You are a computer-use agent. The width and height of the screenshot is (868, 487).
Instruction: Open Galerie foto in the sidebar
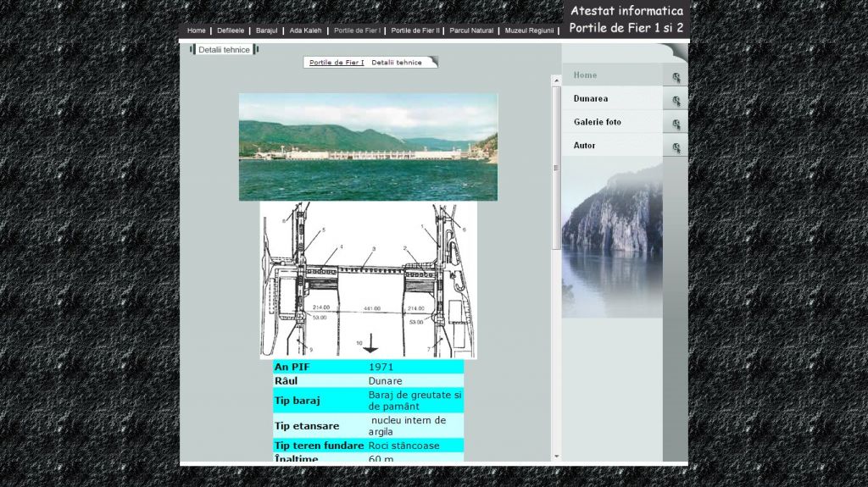click(x=598, y=122)
